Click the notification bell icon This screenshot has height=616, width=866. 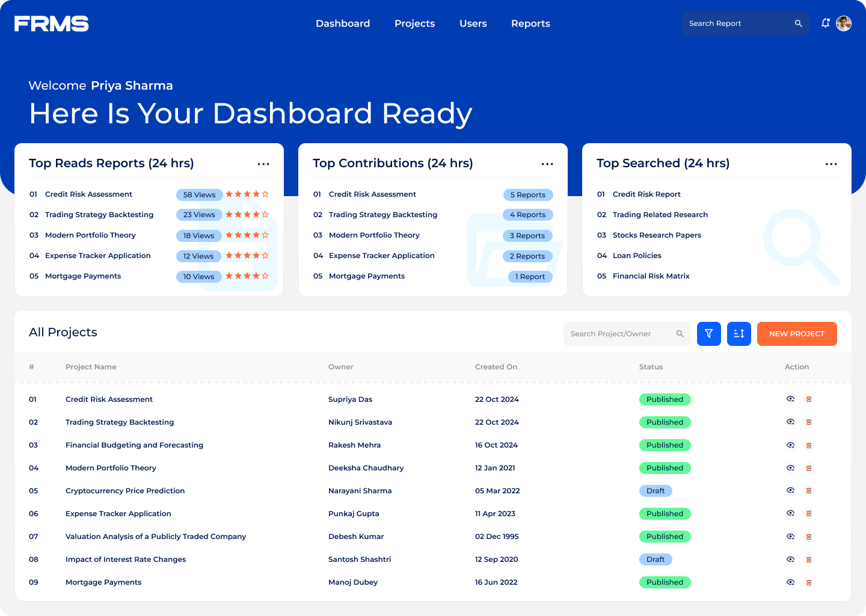tap(826, 23)
